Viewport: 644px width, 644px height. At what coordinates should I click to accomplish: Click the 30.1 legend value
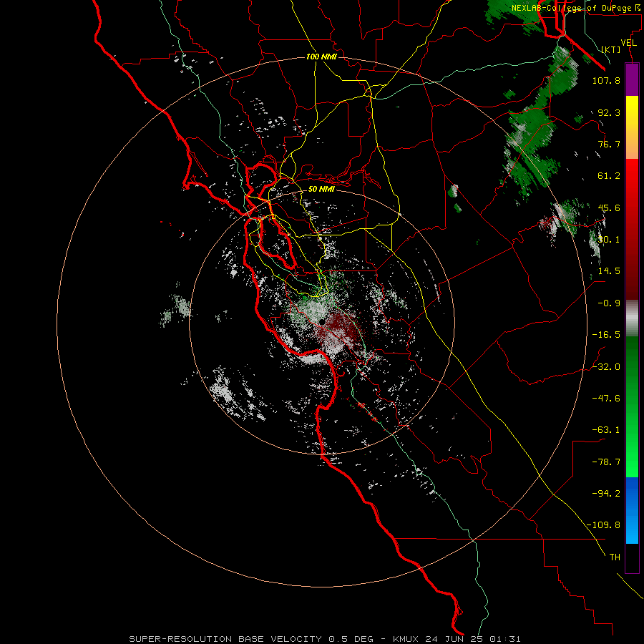(x=609, y=240)
